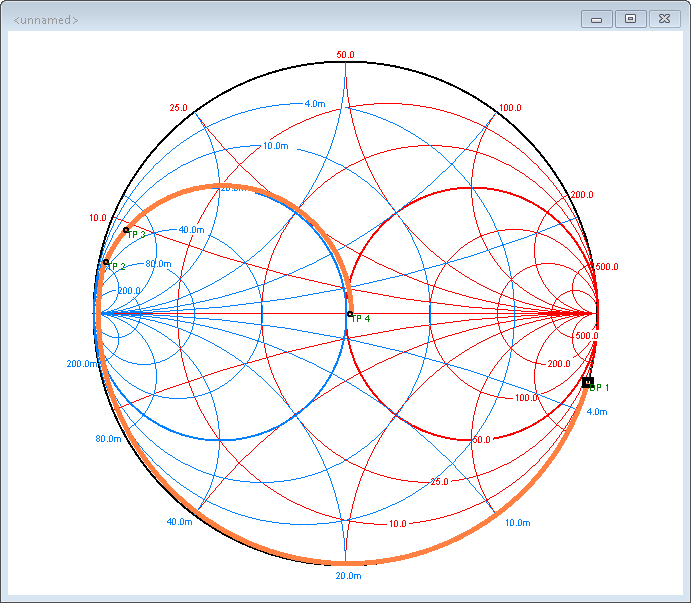
Task: Click the blue 200.0m label on left rim
Action: pyautogui.click(x=82, y=364)
